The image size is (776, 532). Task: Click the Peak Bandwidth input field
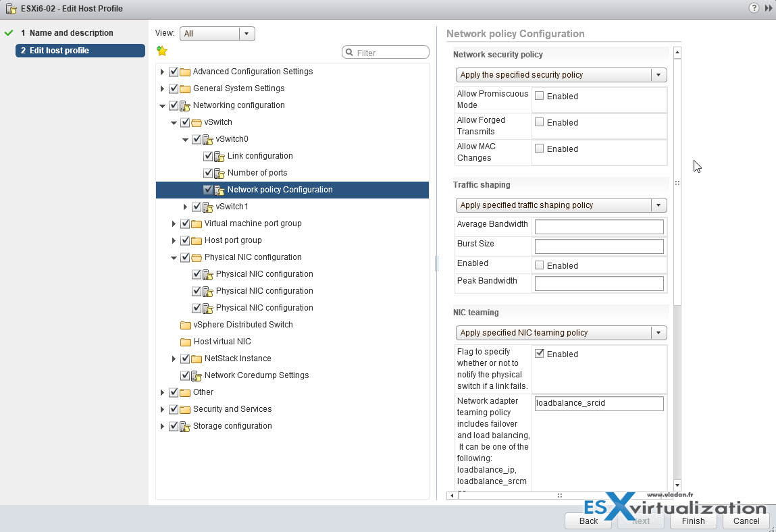[599, 284]
